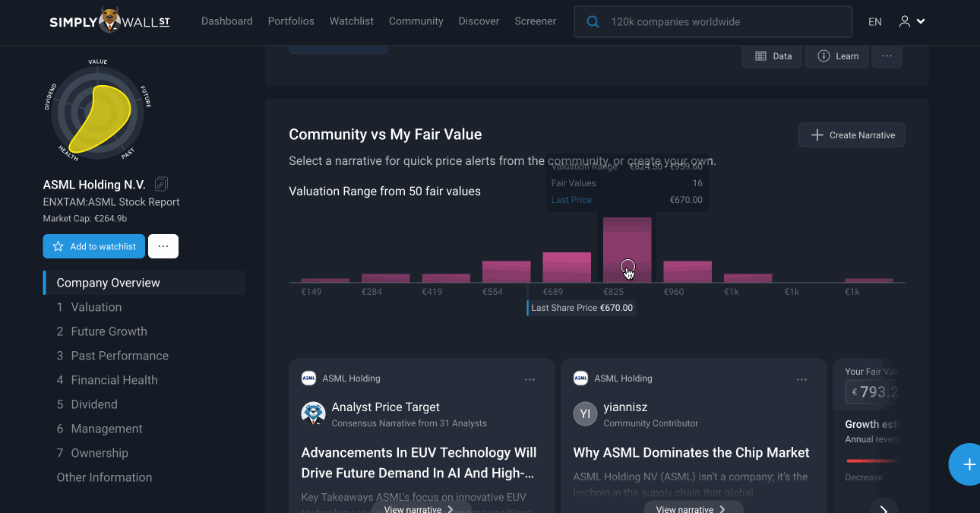Adjust the Growth estimate slider

[872, 461]
